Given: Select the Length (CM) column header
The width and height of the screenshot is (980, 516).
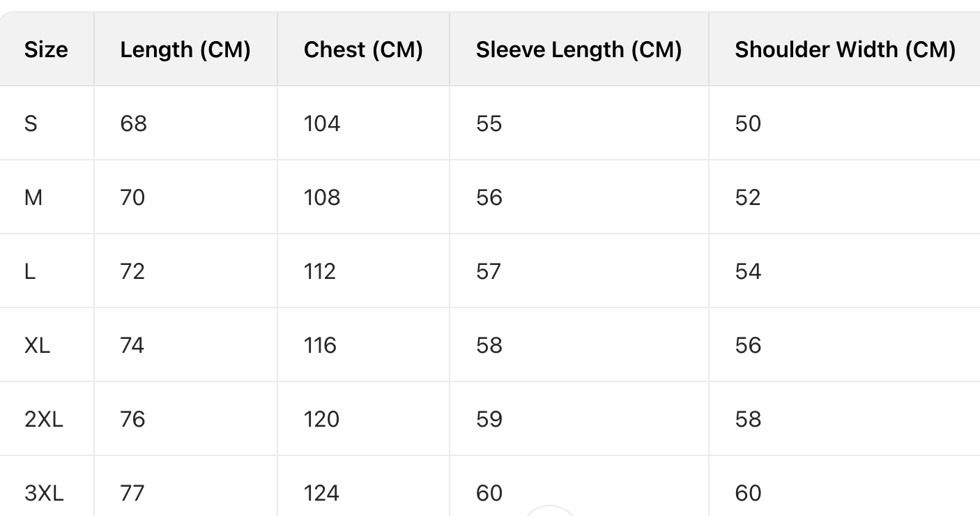Looking at the screenshot, I should pos(185,50).
